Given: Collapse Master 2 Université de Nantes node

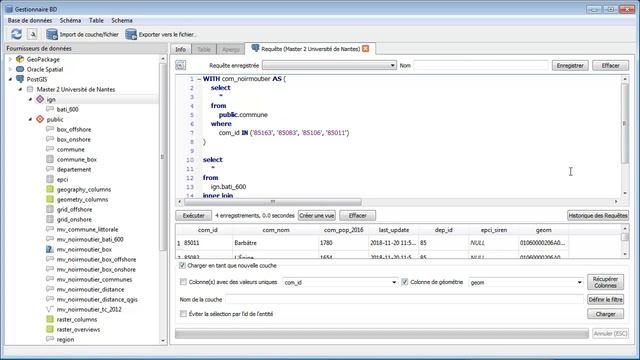Looking at the screenshot, I should click(20, 89).
